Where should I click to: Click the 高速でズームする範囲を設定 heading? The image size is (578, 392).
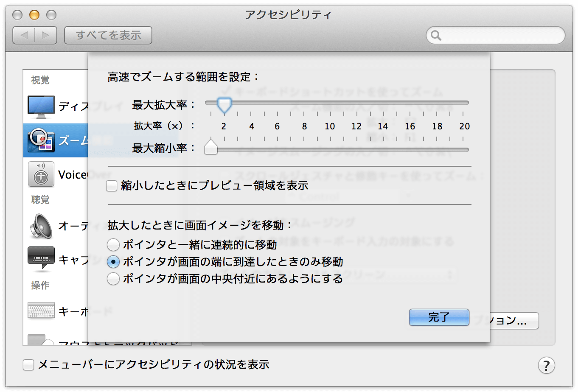(183, 77)
